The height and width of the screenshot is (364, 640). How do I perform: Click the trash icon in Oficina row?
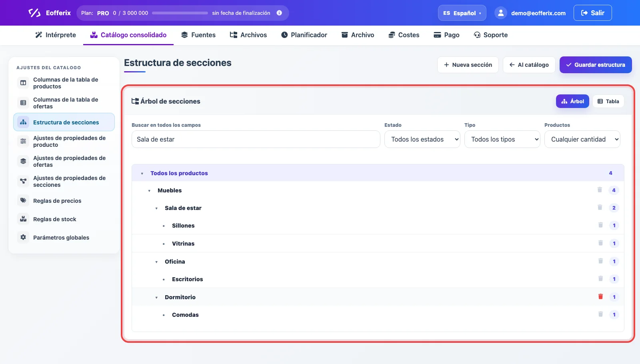(600, 261)
